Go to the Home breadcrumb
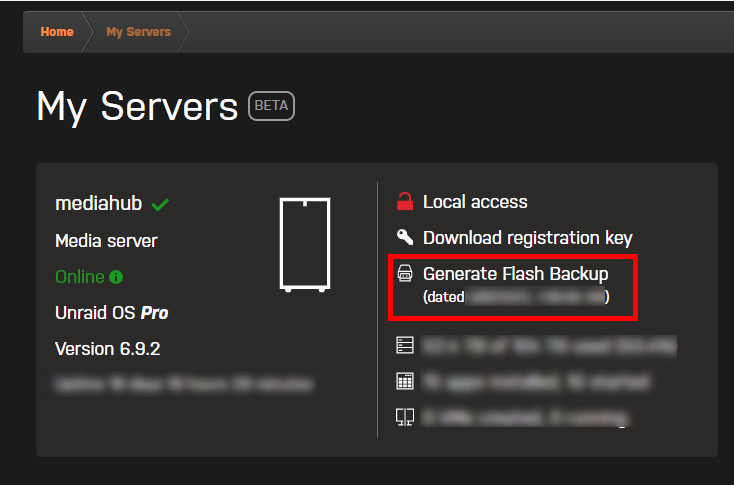 point(57,32)
